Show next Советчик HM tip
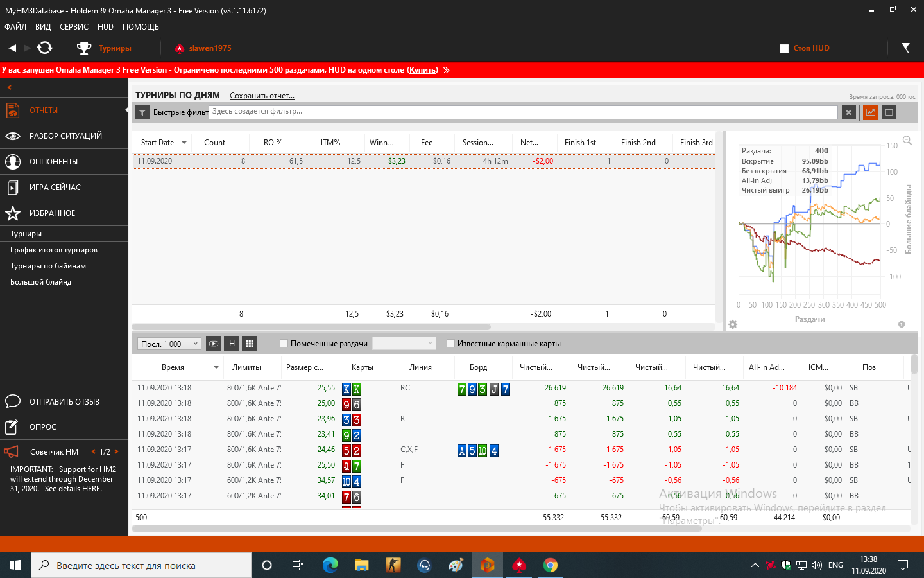924x578 pixels. (116, 452)
